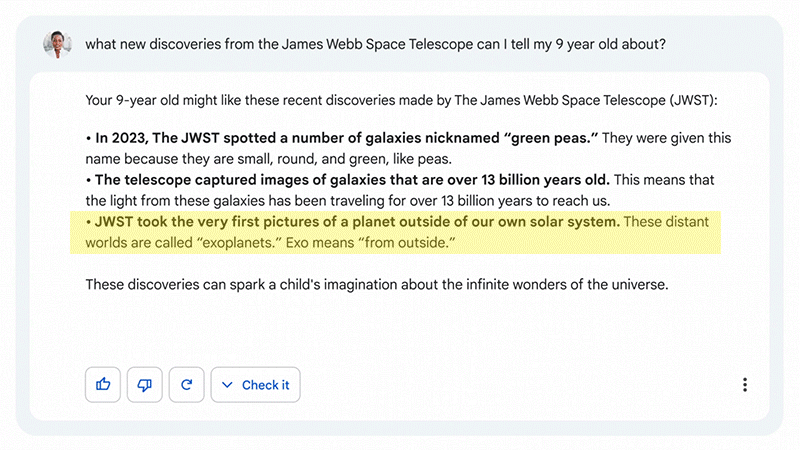
Task: Click the closing sentence about child's imagination
Action: tap(375, 285)
